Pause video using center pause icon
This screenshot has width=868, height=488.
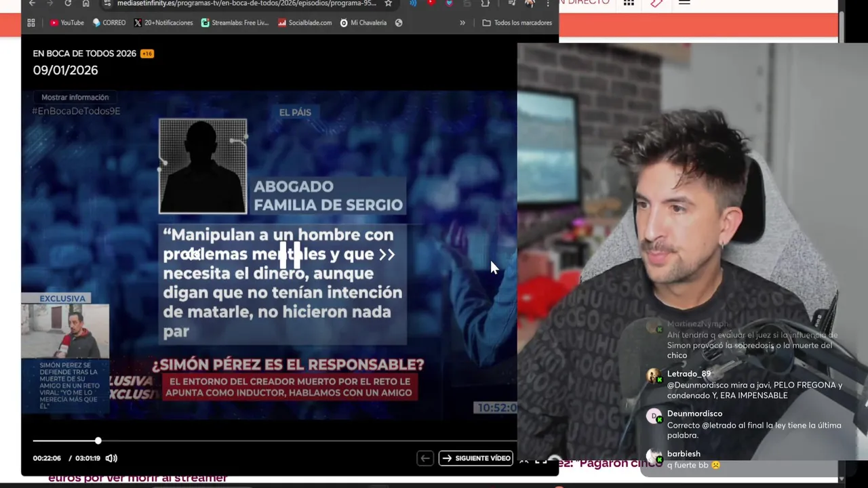click(x=290, y=254)
